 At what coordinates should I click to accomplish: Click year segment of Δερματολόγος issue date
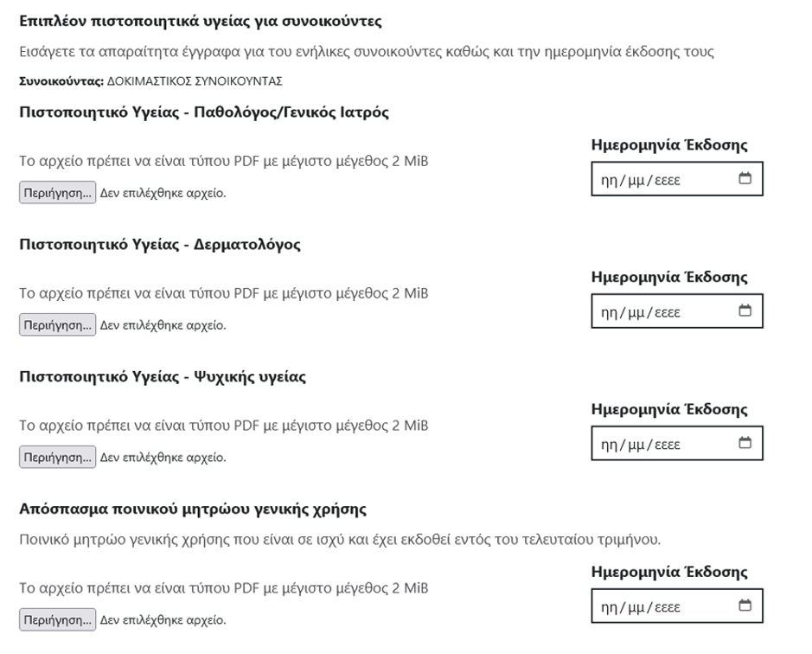tap(668, 312)
